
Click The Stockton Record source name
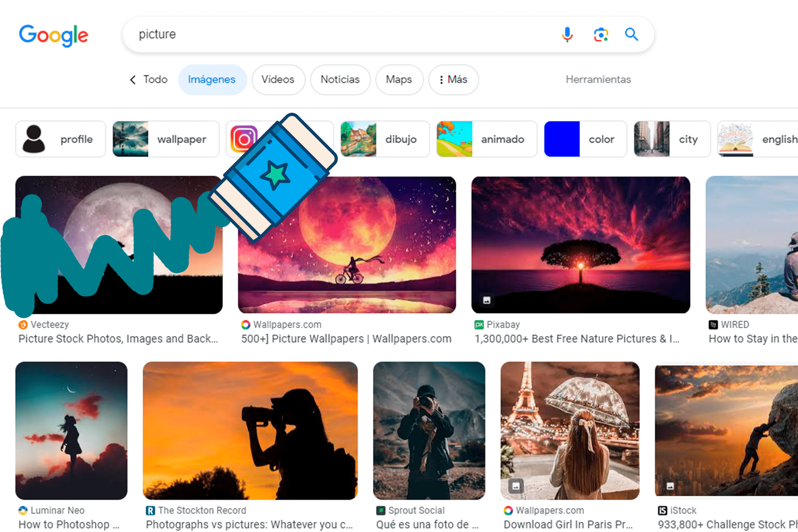pyautogui.click(x=202, y=510)
